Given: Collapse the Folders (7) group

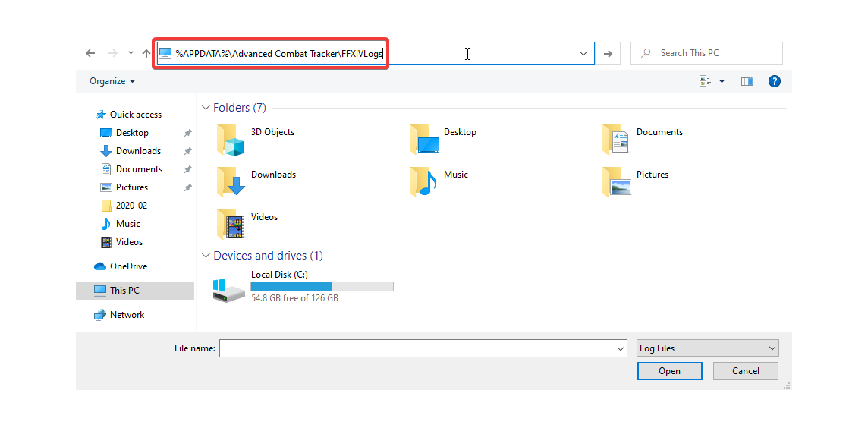Looking at the screenshot, I should (206, 108).
